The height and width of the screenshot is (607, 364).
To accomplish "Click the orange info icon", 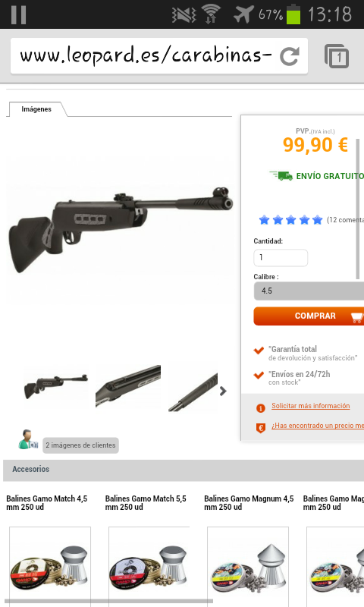I will 261,408.
